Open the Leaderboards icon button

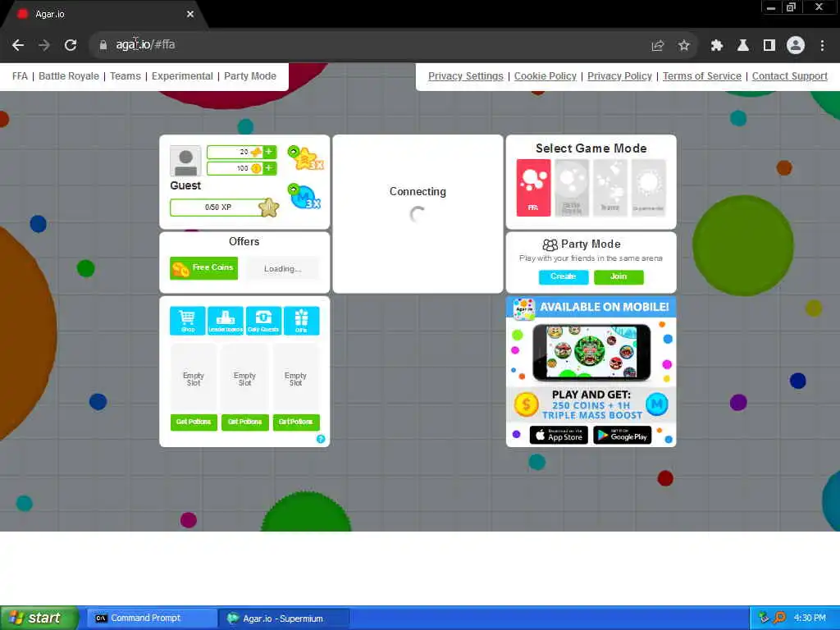(x=226, y=321)
